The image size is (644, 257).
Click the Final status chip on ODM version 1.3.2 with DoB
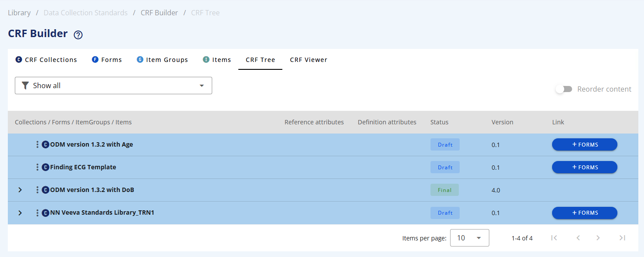click(444, 190)
